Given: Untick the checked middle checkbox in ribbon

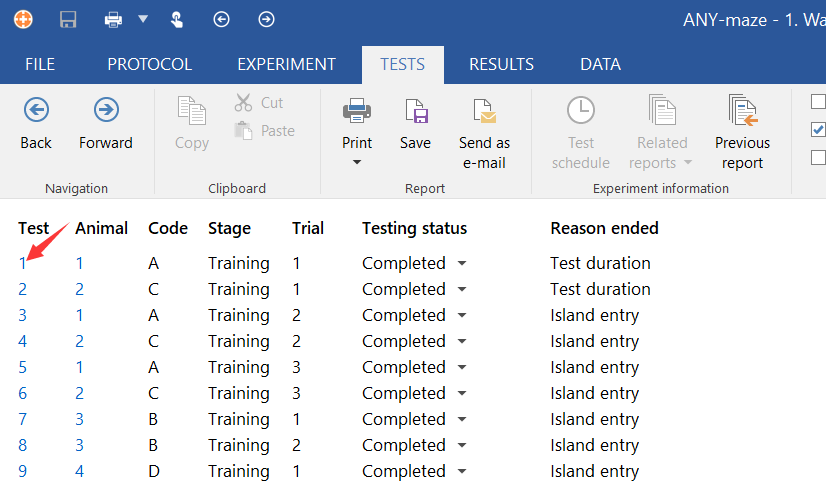Looking at the screenshot, I should click(818, 129).
